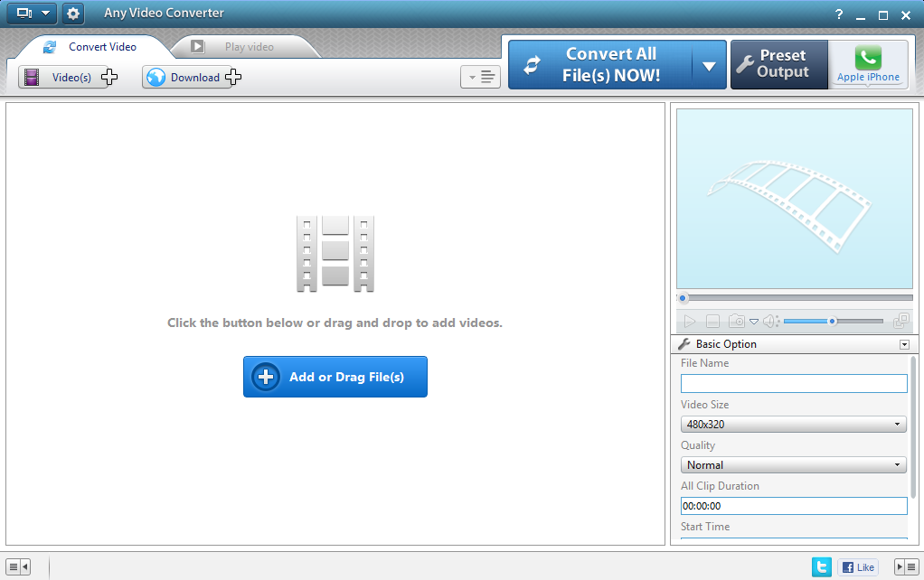Image resolution: width=924 pixels, height=580 pixels.
Task: Click the preview seek slider handle
Action: (x=683, y=298)
